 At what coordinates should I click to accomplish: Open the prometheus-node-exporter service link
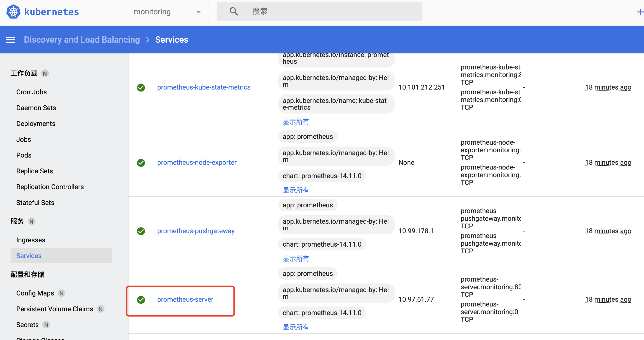(197, 163)
